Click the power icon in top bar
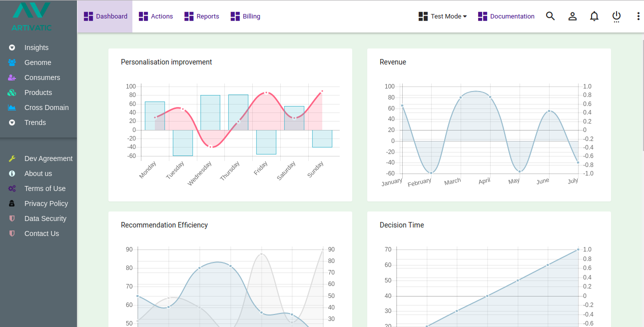 point(617,16)
